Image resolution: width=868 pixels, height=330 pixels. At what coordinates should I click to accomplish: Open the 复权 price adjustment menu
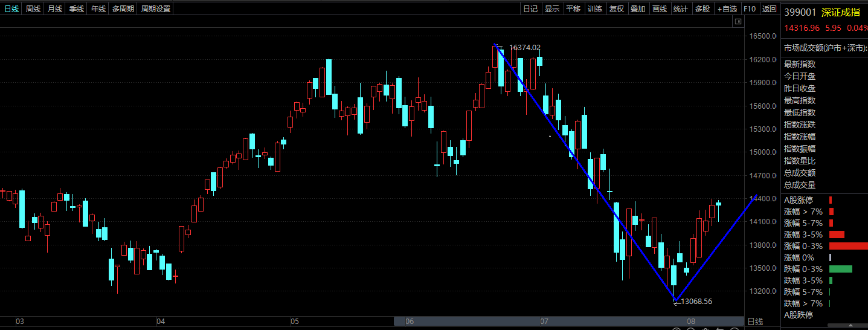[617, 9]
